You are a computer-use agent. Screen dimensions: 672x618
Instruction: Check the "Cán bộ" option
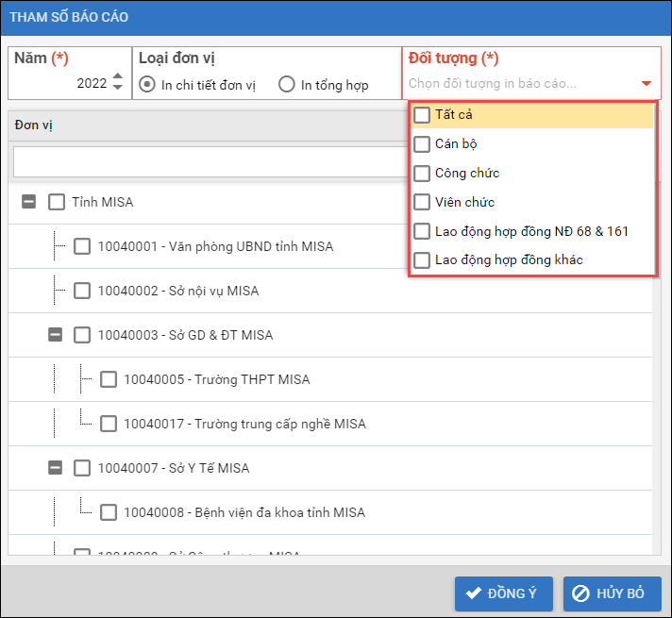[x=422, y=144]
